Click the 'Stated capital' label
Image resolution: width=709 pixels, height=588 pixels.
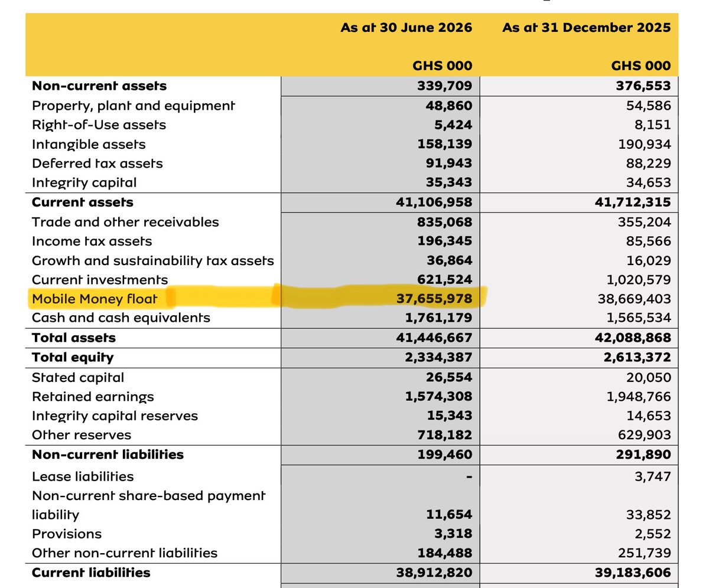(78, 378)
